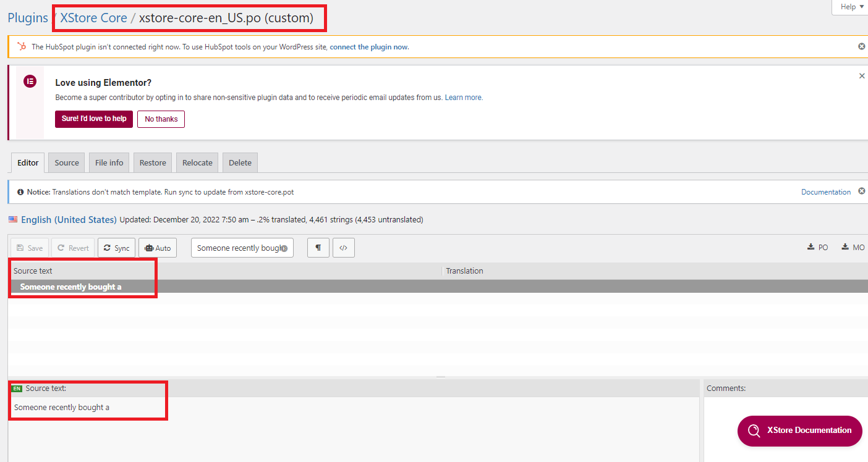
Task: Save the translation file
Action: [x=30, y=248]
